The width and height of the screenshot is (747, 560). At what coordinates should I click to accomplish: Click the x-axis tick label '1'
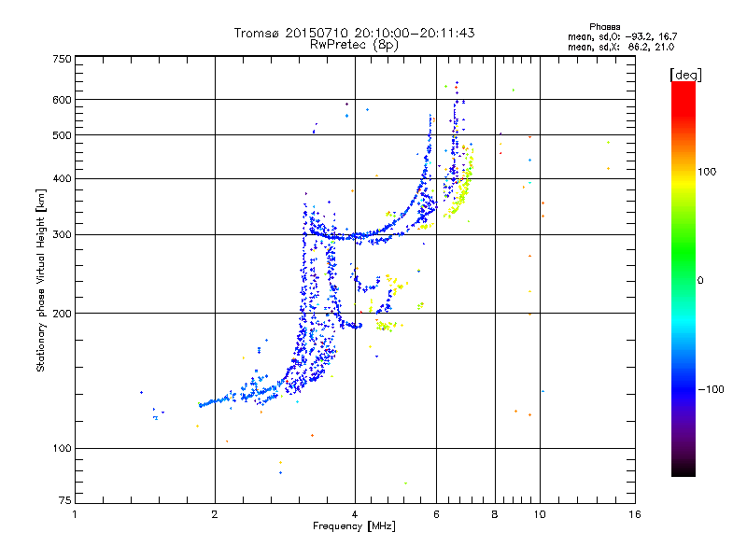point(75,514)
